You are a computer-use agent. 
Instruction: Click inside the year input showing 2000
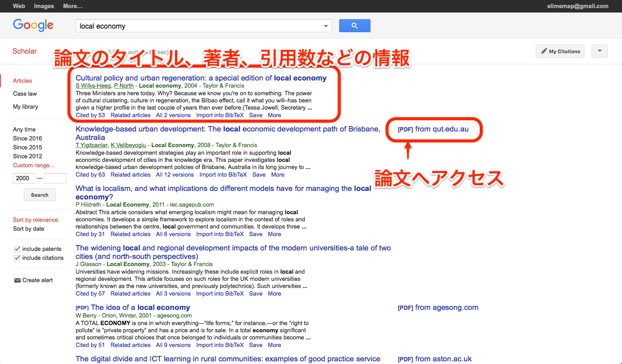(x=24, y=178)
